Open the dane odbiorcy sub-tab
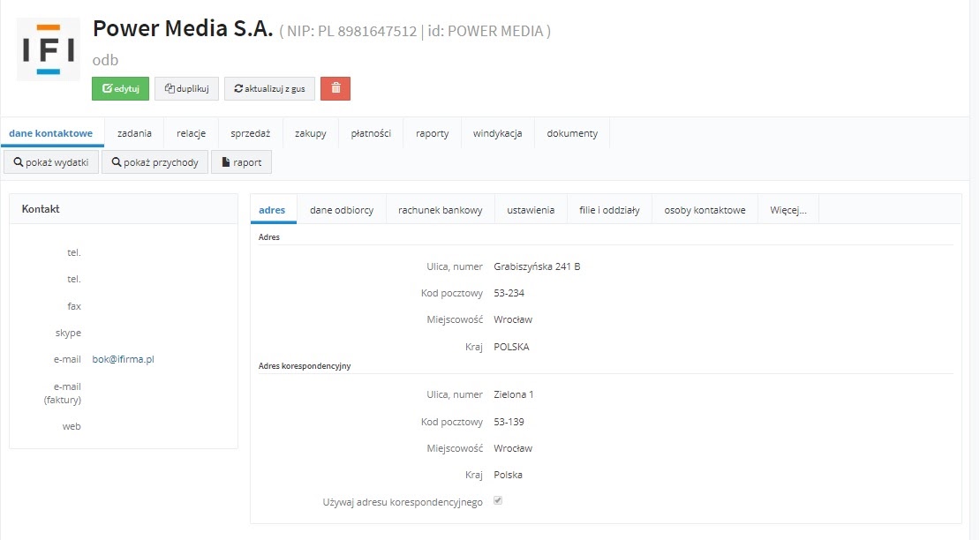Image resolution: width=980 pixels, height=540 pixels. (342, 210)
